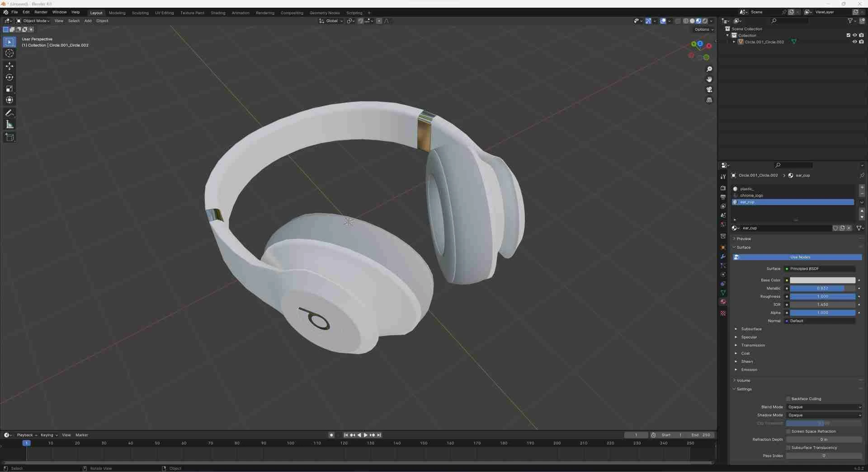
Task: Select the Select Box tool
Action: click(x=9, y=42)
